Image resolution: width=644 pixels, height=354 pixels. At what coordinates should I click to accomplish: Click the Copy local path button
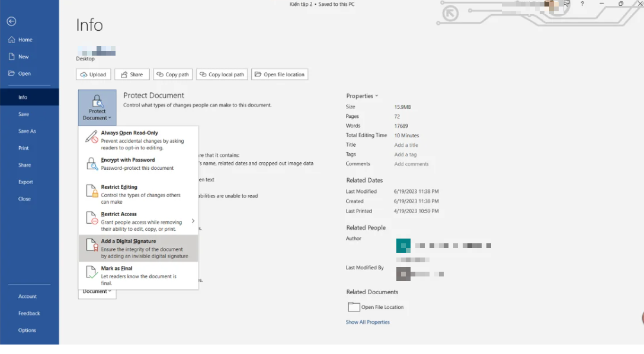pyautogui.click(x=222, y=74)
